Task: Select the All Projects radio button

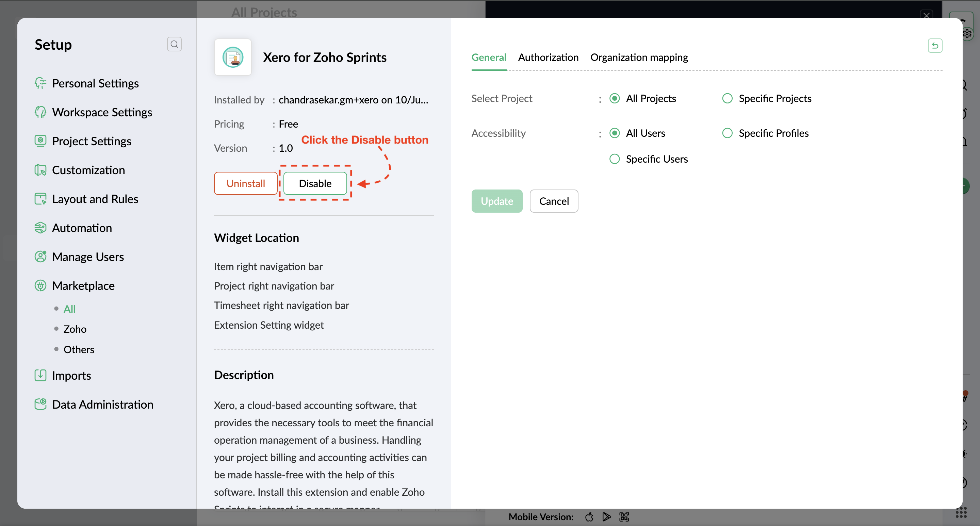Action: pyautogui.click(x=615, y=99)
